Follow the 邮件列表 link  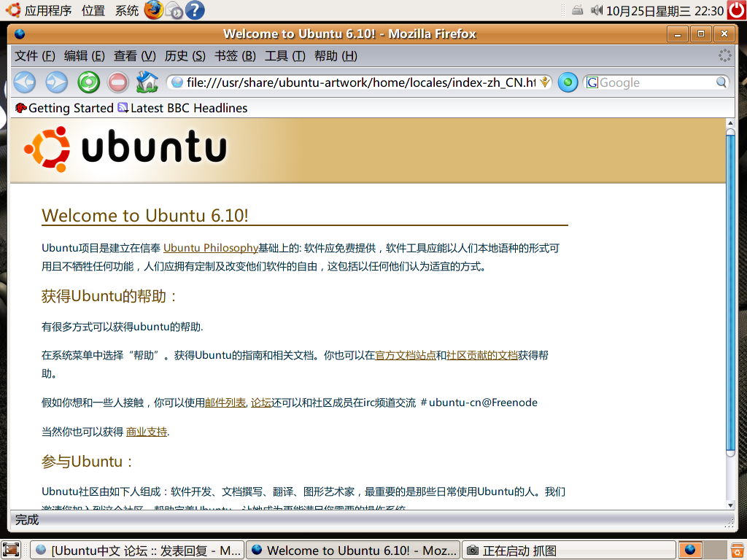[225, 402]
